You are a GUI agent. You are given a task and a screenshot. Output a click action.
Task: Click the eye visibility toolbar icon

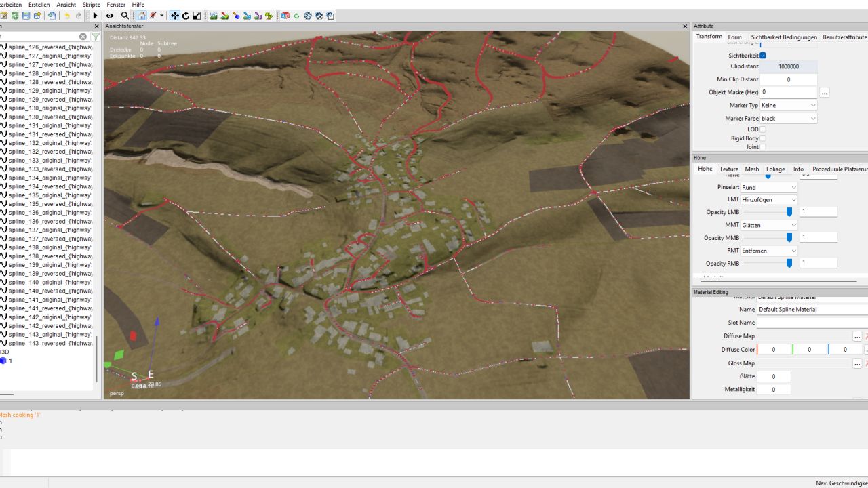pyautogui.click(x=109, y=16)
